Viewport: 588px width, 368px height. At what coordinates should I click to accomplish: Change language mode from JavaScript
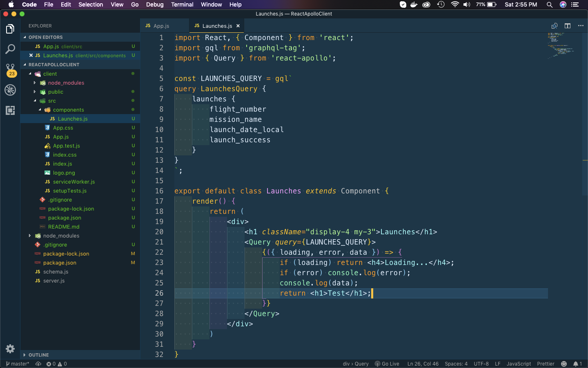pyautogui.click(x=519, y=364)
